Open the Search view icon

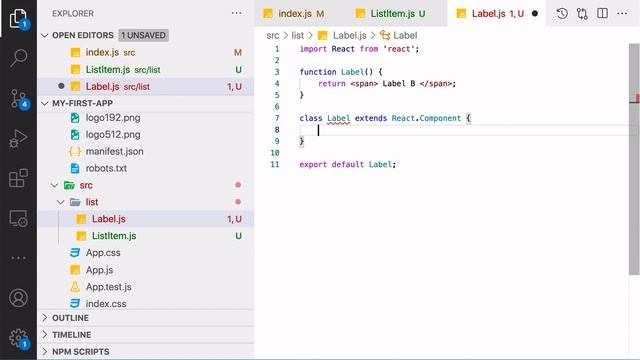tap(18, 58)
